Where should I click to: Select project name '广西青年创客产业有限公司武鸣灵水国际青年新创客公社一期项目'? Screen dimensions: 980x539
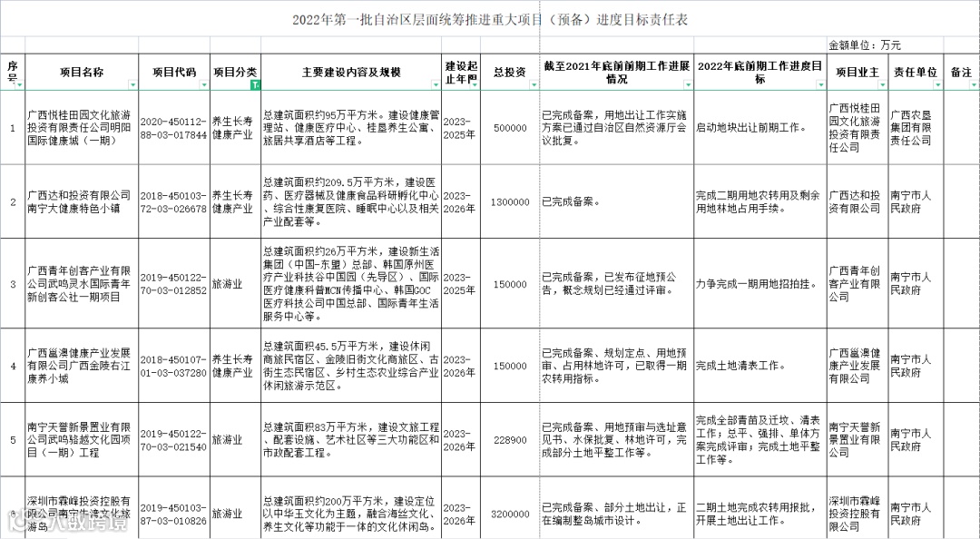[x=82, y=283]
